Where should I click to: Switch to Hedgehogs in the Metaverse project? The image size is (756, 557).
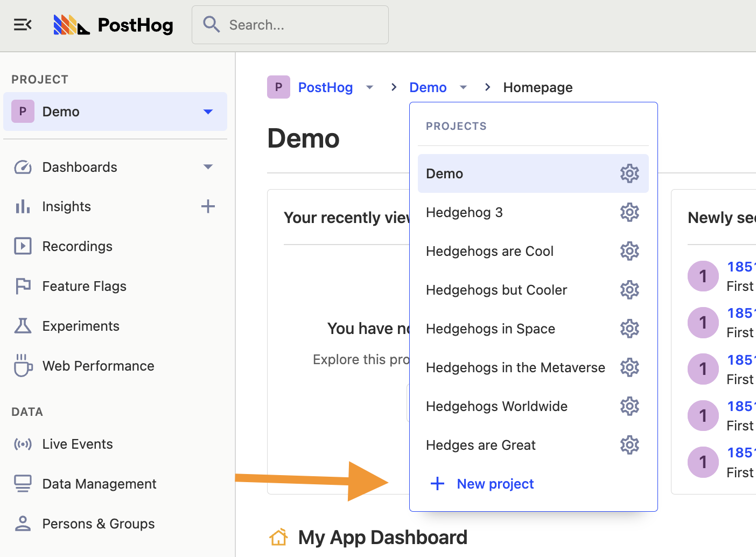[x=515, y=367]
